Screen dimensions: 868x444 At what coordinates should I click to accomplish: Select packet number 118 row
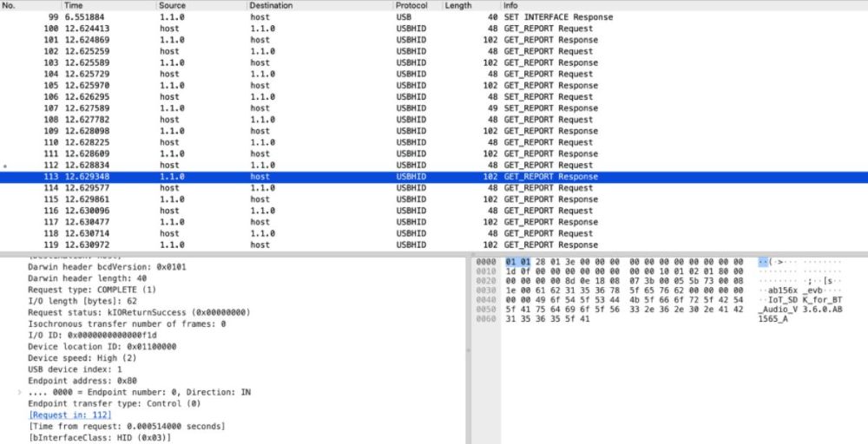click(434, 233)
